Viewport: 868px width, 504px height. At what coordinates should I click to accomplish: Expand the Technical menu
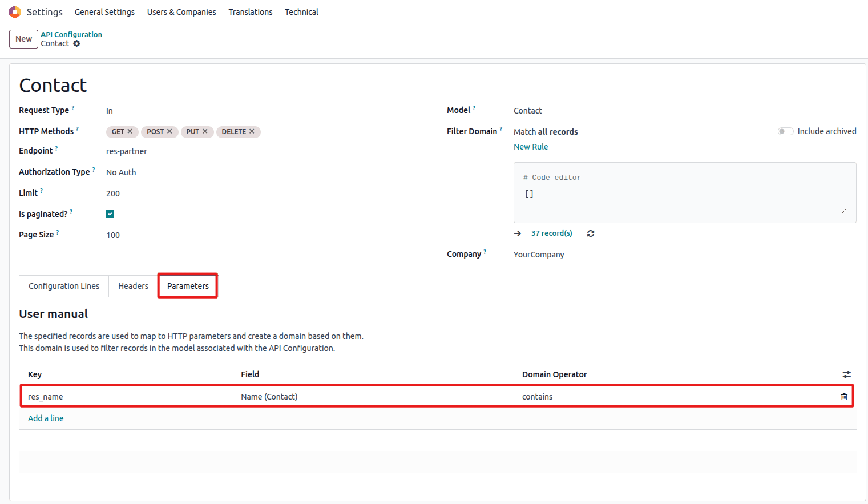click(x=301, y=12)
